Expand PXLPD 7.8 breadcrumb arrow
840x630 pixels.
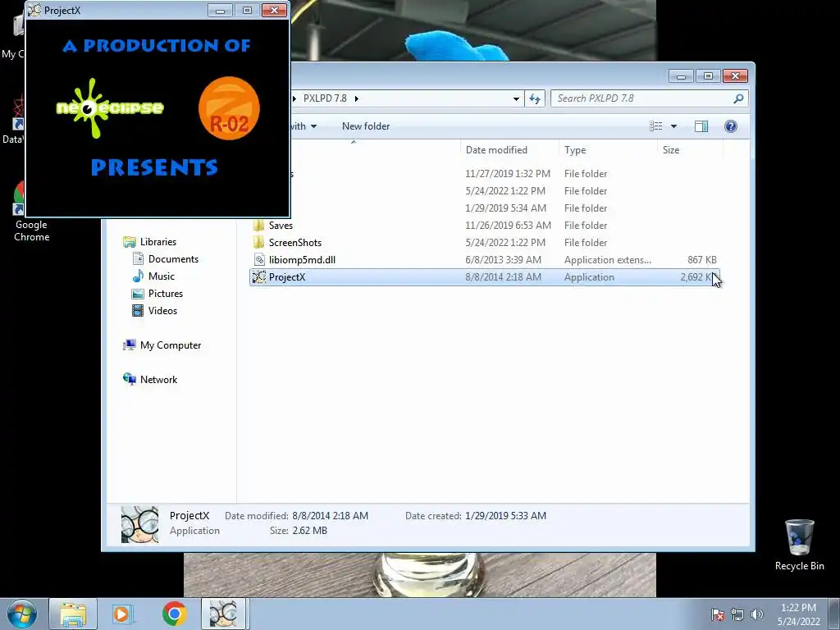click(x=357, y=98)
